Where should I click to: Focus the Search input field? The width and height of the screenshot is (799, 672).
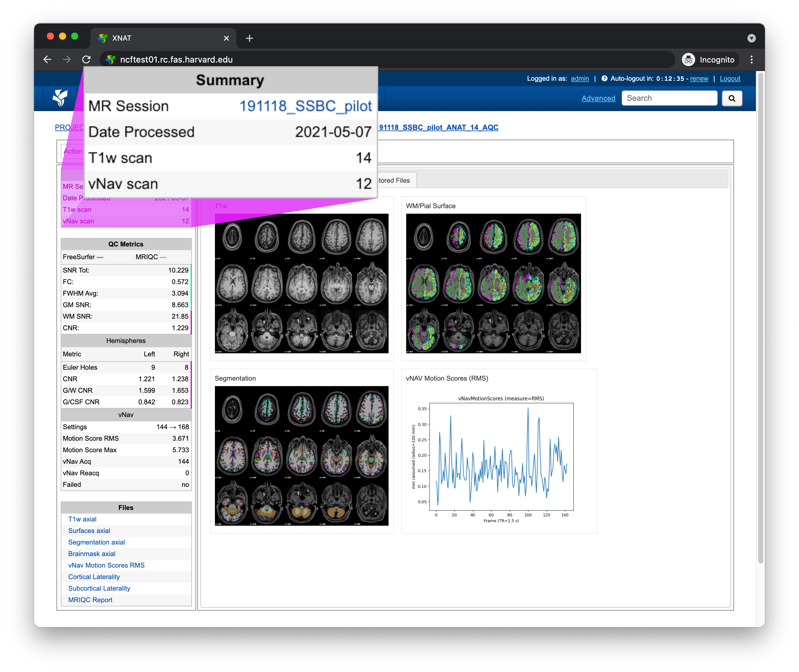pos(669,98)
